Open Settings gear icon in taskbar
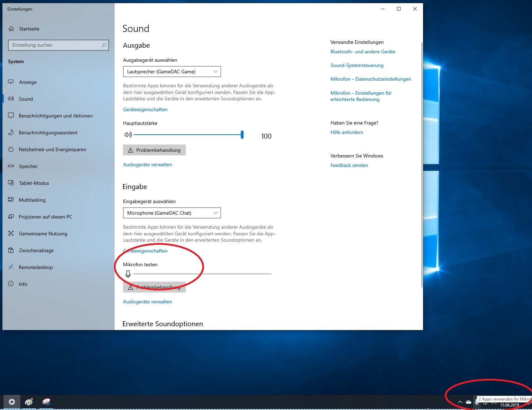 pyautogui.click(x=12, y=402)
